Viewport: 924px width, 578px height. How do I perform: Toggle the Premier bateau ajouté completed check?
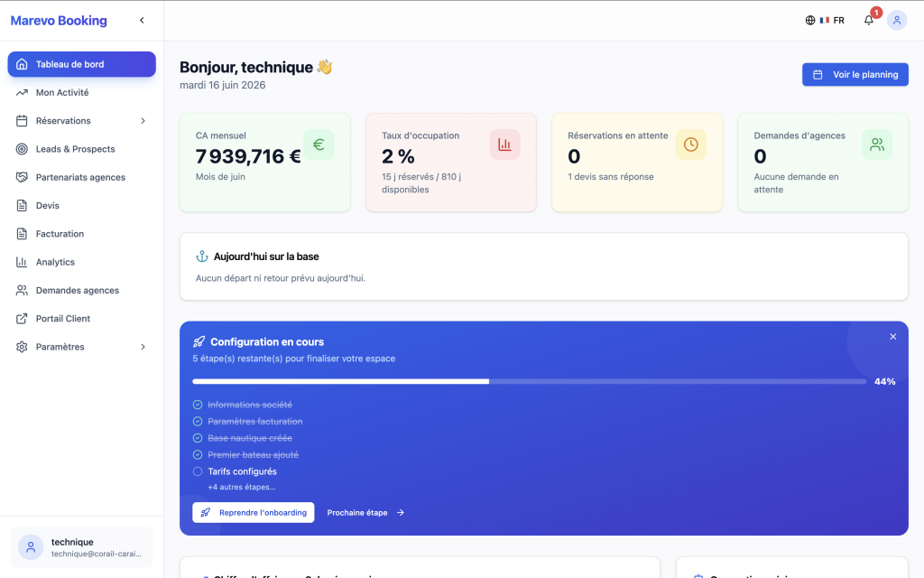coord(198,455)
